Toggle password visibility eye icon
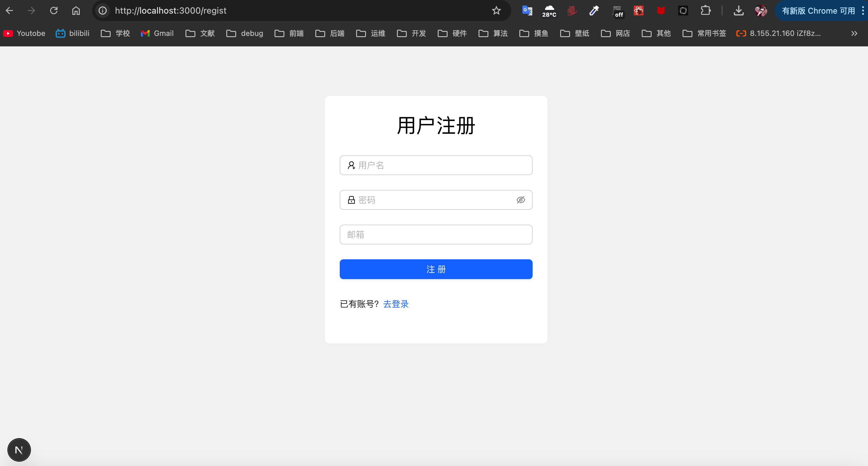The image size is (868, 466). (520, 200)
